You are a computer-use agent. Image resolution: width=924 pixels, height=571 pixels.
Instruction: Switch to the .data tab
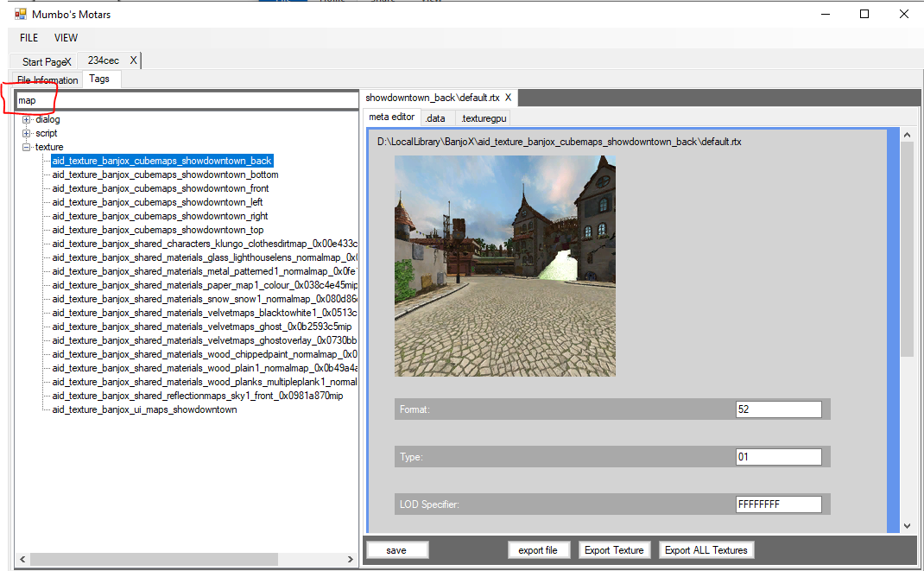(435, 118)
